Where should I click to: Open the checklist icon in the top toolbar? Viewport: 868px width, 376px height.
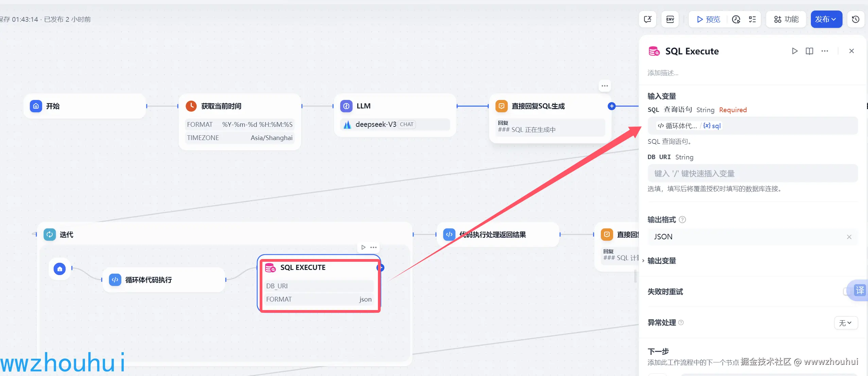pyautogui.click(x=752, y=19)
